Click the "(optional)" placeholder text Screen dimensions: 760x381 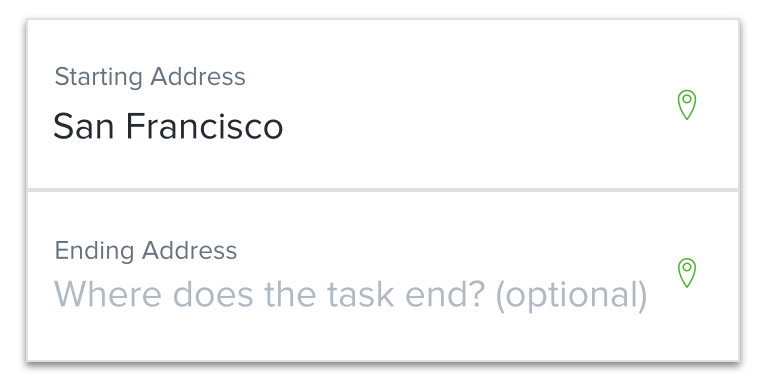point(571,295)
